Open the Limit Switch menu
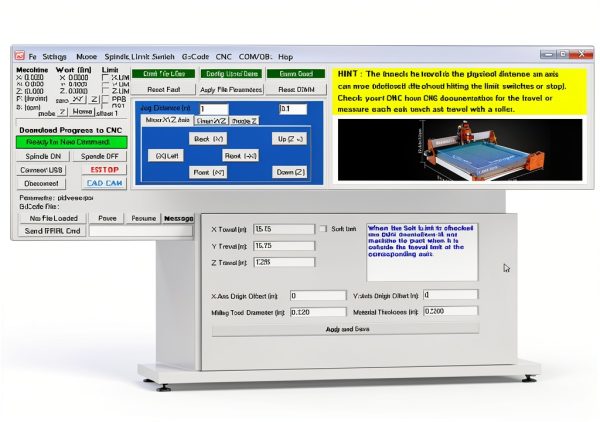Image resolution: width=600 pixels, height=422 pixels. coord(153,57)
